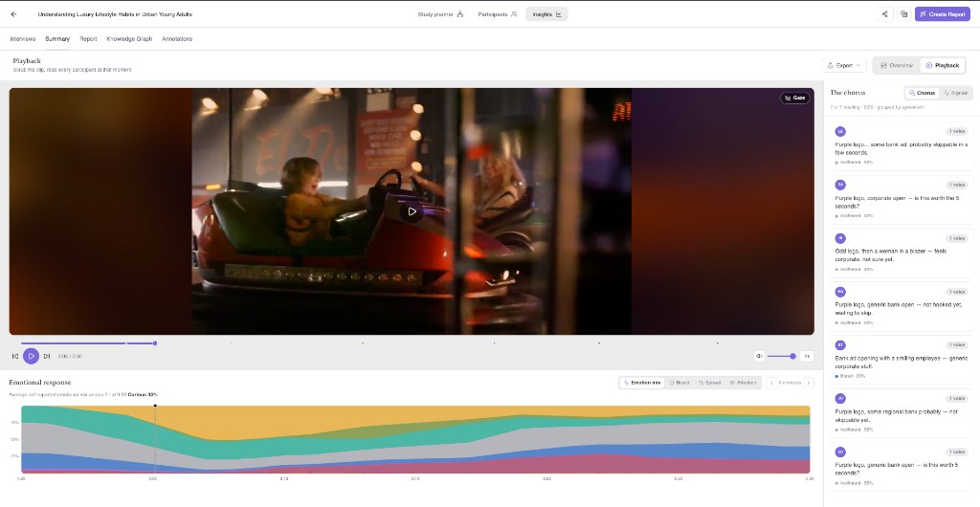The width and height of the screenshot is (980, 507).
Task: Click the avatar on the 'Odd logo' card
Action: (840, 238)
